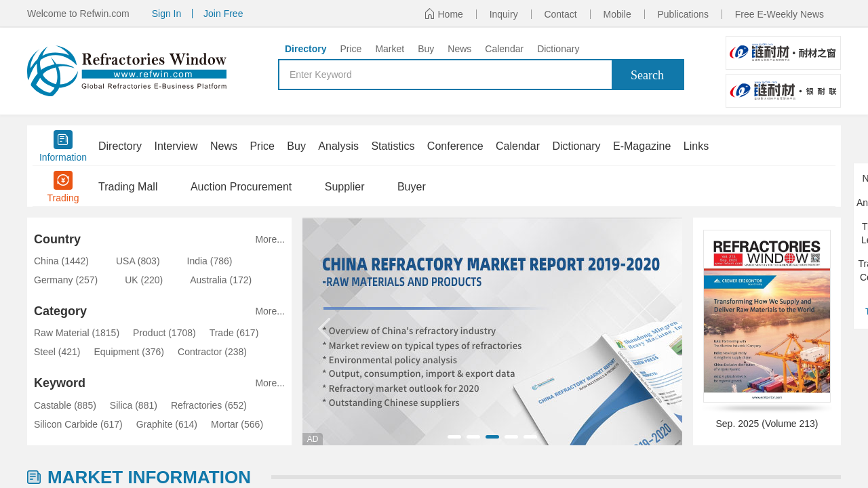Filter by India (786)
Screen dimensions: 868x488
[210, 261]
